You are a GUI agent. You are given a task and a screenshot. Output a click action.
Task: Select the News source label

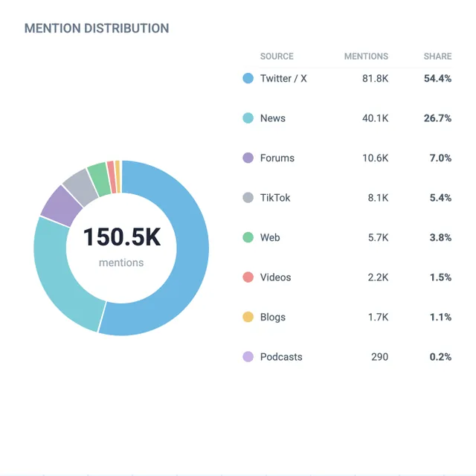tap(273, 118)
